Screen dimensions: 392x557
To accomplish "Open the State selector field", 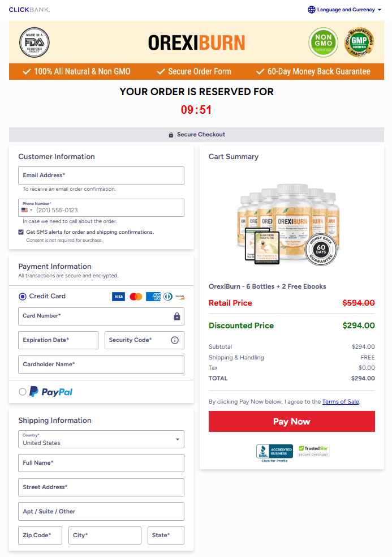I will [166, 535].
